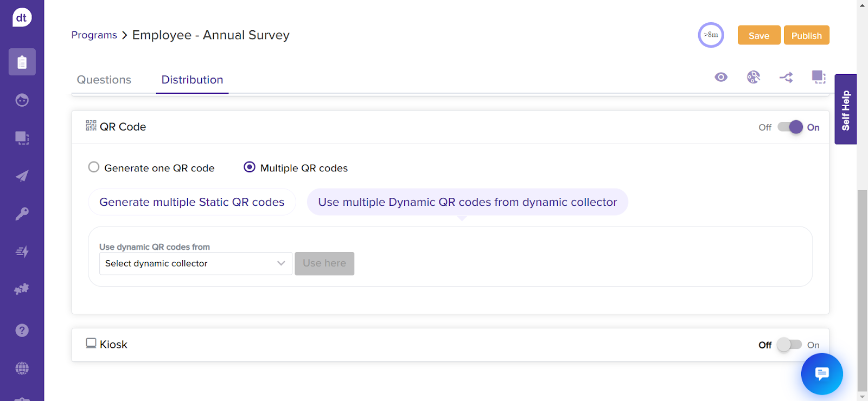Click the shuffle logic icon in toolbar

[786, 77]
